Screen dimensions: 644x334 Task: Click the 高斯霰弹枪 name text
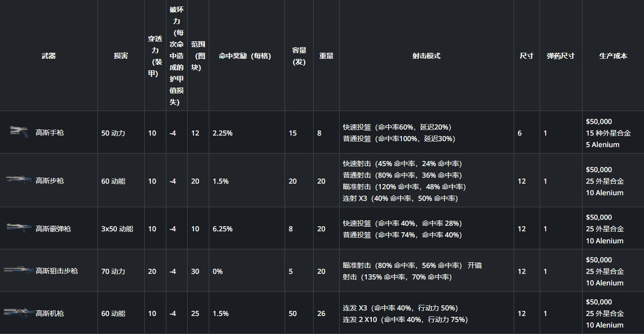coord(53,229)
